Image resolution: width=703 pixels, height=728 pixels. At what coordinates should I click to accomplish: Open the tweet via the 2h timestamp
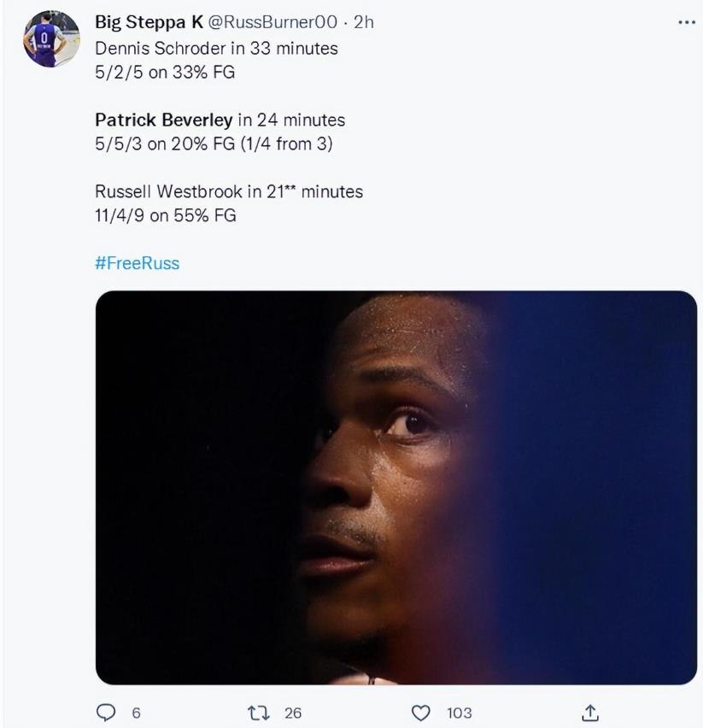tap(363, 23)
